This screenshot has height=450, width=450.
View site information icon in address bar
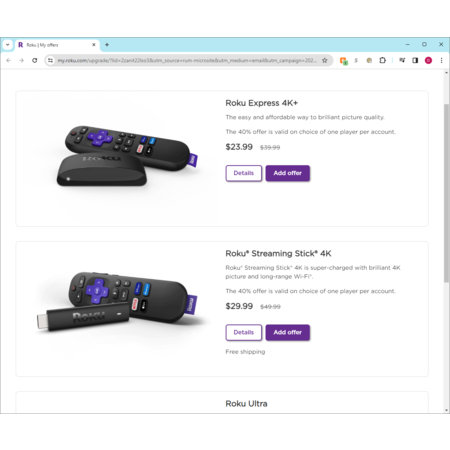[x=50, y=60]
